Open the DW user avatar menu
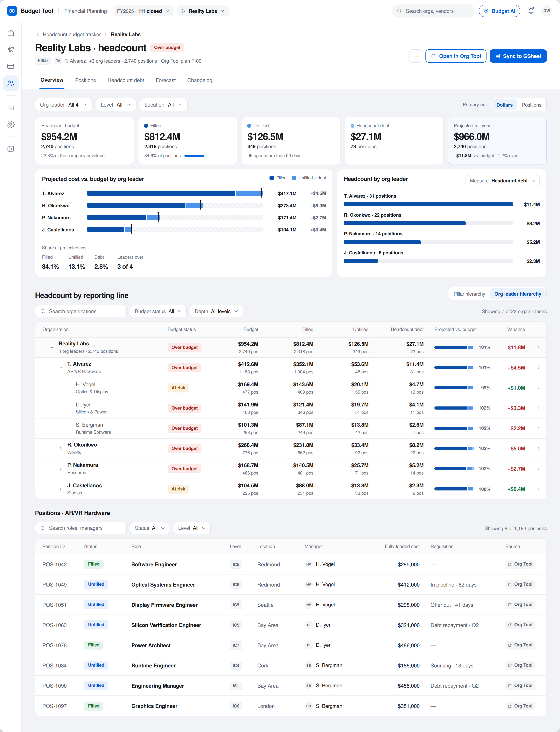Viewport: 560px width, 732px height. pyautogui.click(x=547, y=11)
